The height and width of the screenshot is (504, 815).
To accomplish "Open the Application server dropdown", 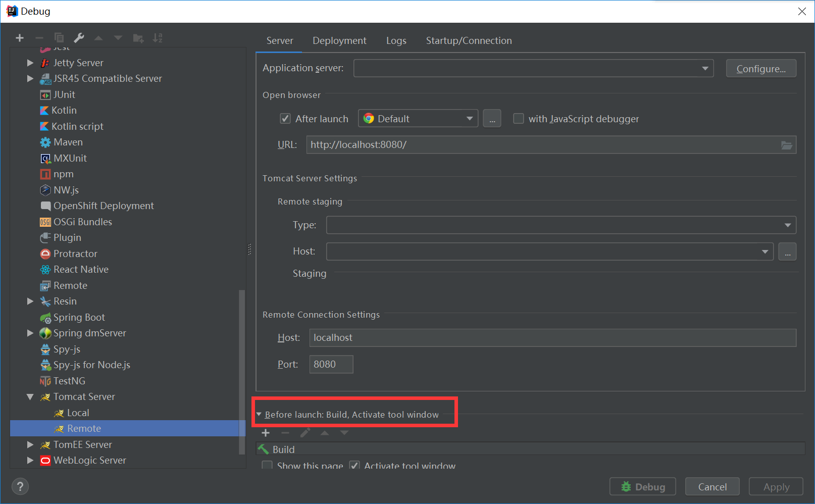I will pos(705,68).
